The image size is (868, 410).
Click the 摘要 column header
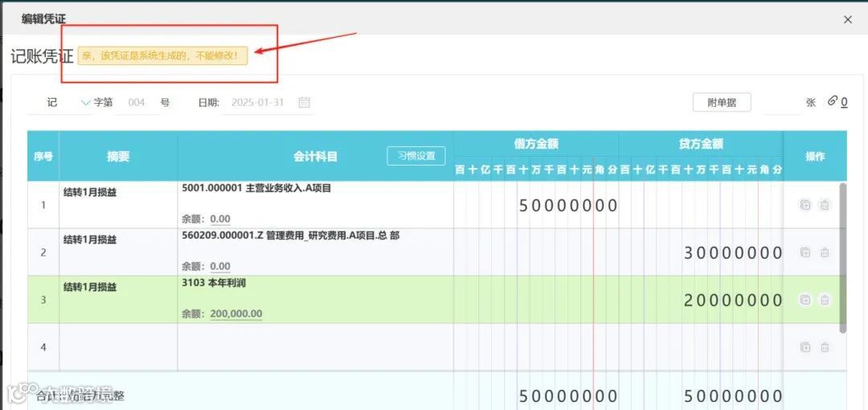tap(118, 157)
